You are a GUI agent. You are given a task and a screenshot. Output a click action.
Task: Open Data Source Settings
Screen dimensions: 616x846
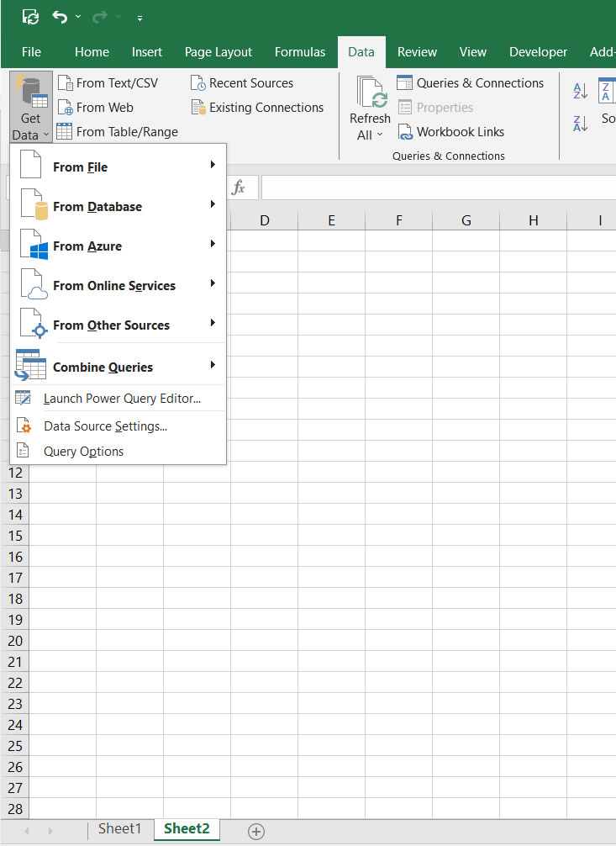pos(118,426)
